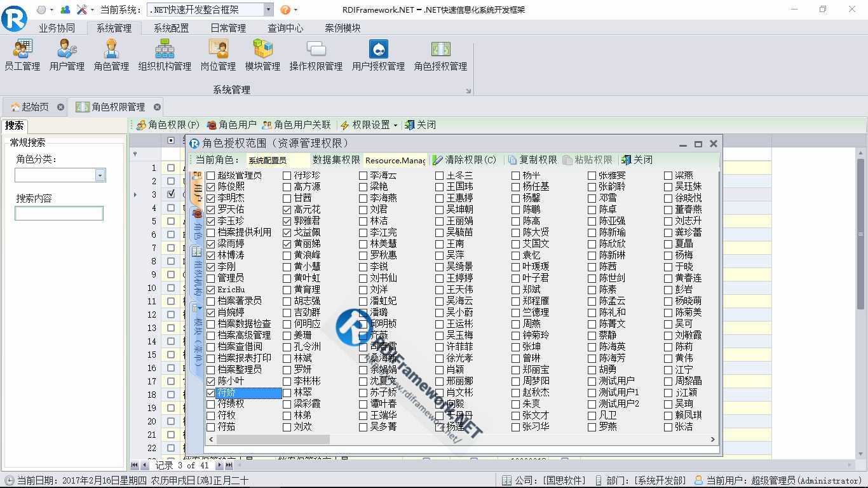Open 角色分类 combo box
The height and width of the screenshot is (488, 868).
[x=100, y=175]
